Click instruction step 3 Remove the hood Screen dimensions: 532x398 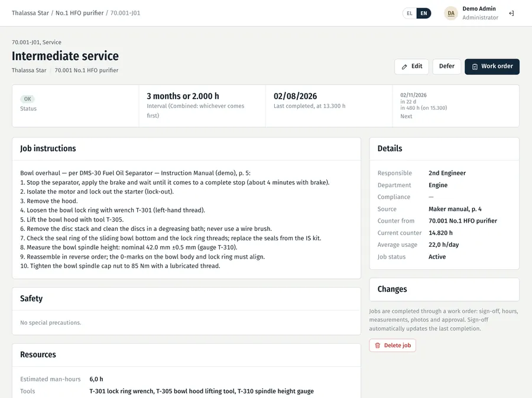49,201
